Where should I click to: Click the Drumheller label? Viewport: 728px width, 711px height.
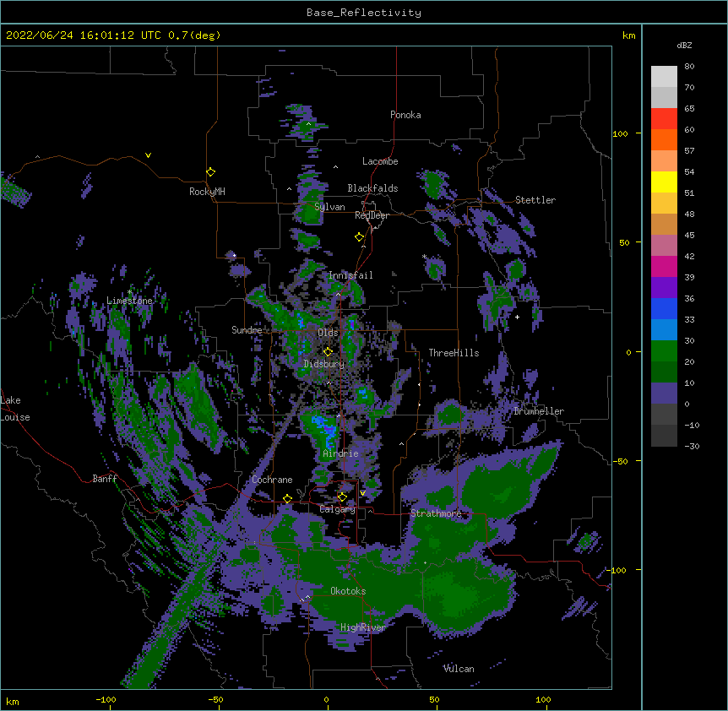pyautogui.click(x=539, y=411)
